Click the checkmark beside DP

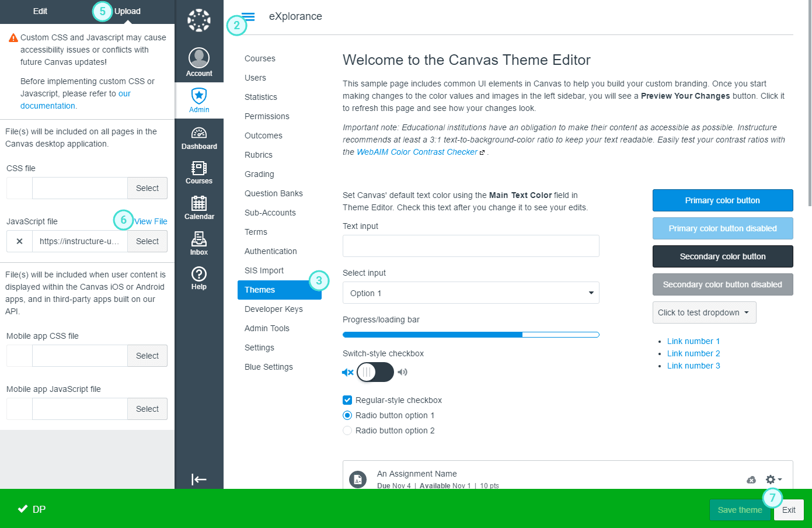click(x=23, y=509)
